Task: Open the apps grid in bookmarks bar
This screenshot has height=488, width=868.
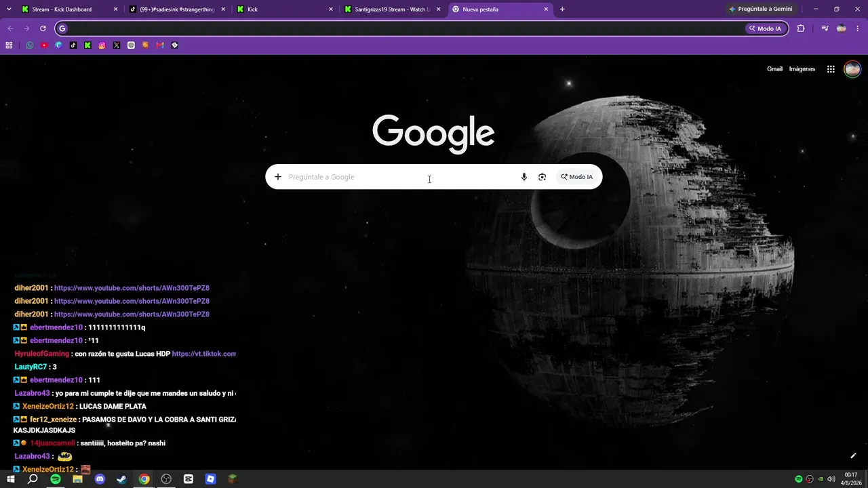Action: (9, 45)
